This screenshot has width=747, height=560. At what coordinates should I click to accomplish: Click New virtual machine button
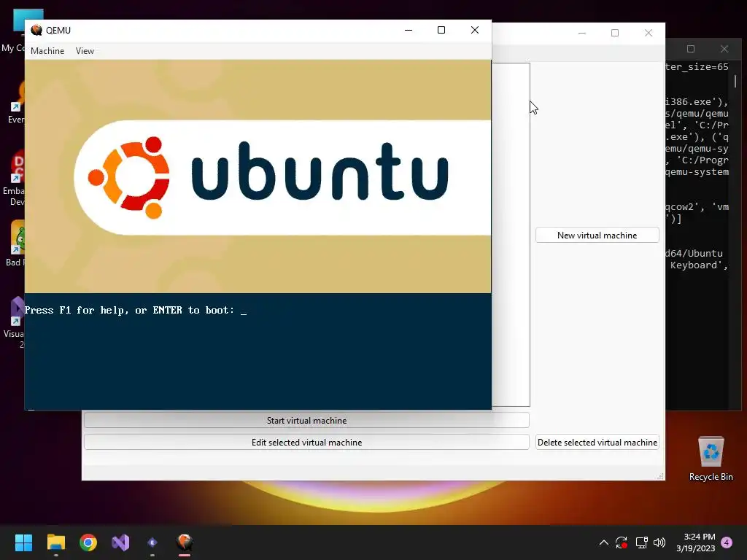coord(597,236)
